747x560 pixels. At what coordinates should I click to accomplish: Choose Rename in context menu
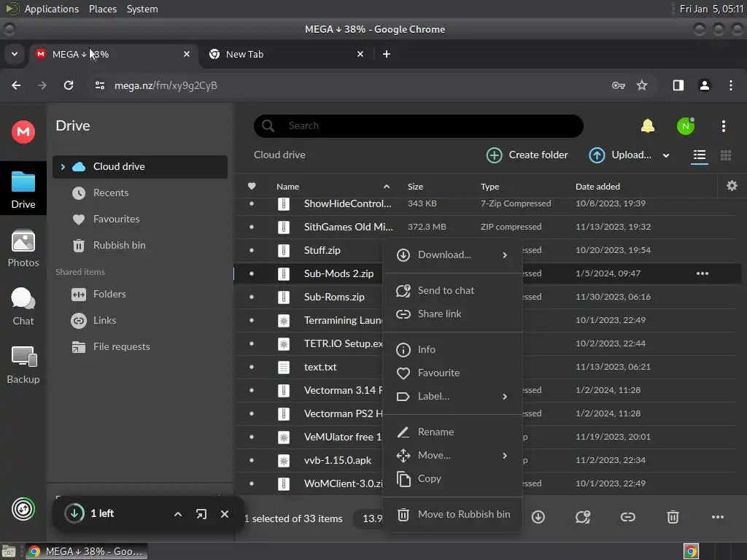click(x=452, y=432)
